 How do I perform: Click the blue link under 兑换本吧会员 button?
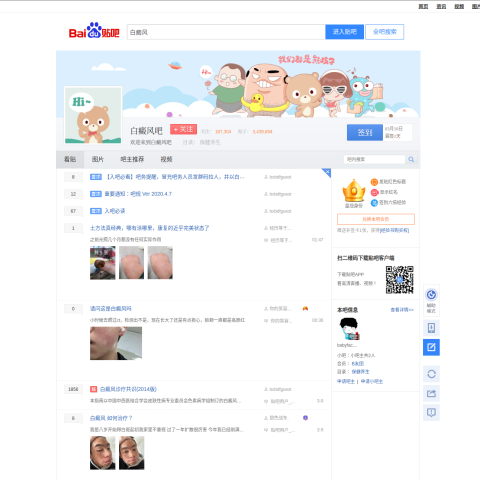point(394,230)
